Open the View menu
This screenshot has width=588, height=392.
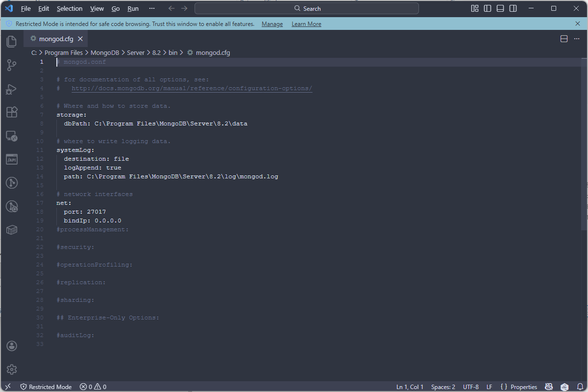[x=97, y=8]
